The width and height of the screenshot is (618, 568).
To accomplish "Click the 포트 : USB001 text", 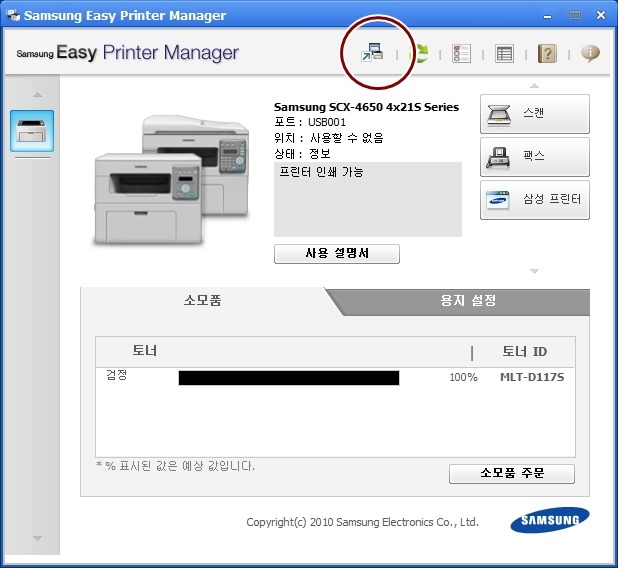I will [x=310, y=122].
